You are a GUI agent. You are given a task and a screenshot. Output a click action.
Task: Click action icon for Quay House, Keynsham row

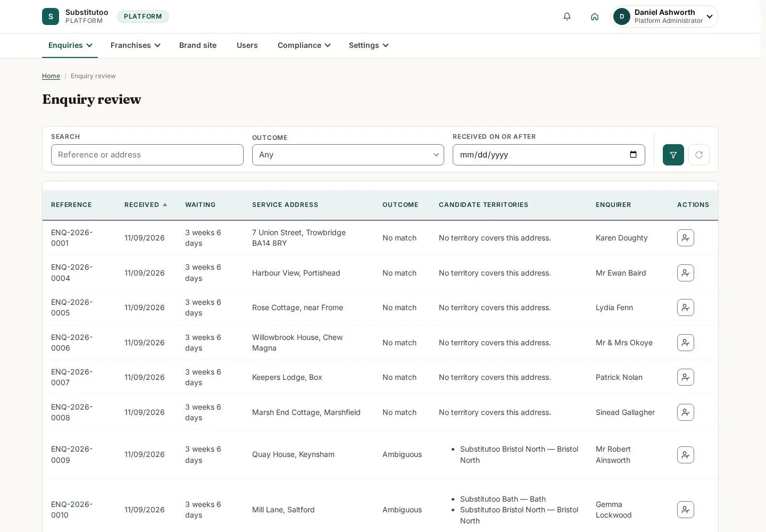tap(686, 455)
